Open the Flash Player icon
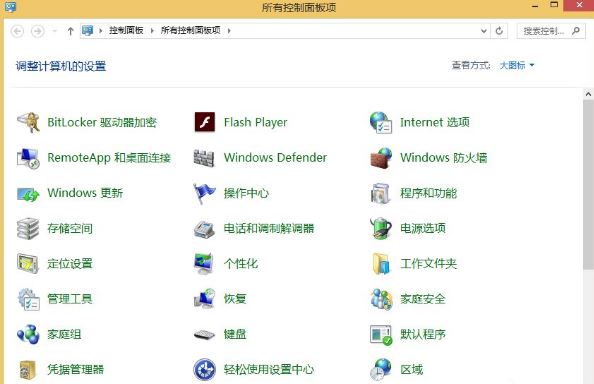594x384 pixels. click(205, 122)
